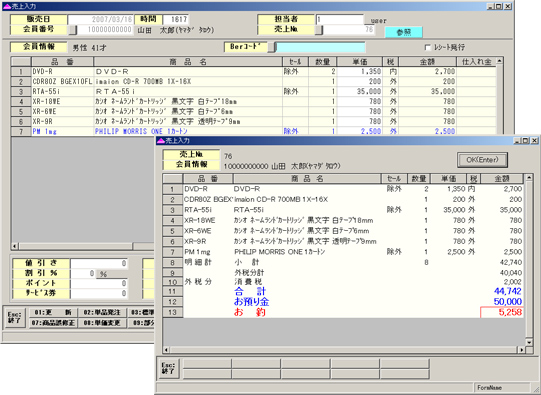Click the pink app icon in back window title

[6, 6]
